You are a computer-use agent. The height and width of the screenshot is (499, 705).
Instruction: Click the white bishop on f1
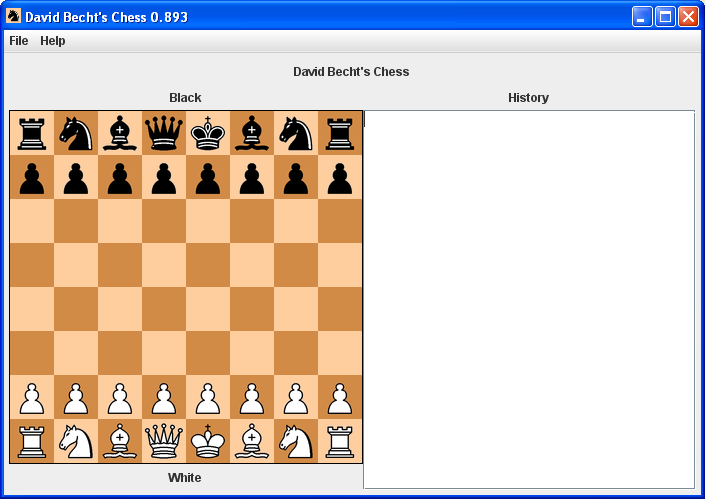coord(252,441)
